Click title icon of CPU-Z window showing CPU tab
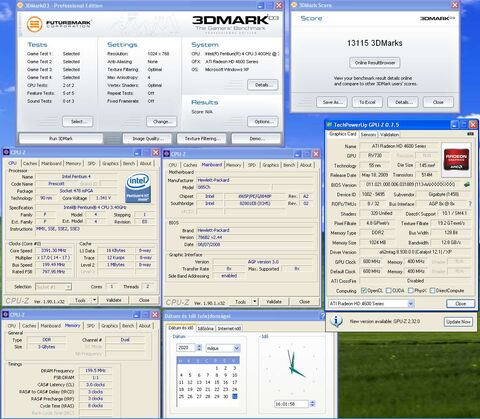480x419 pixels. click(x=6, y=152)
